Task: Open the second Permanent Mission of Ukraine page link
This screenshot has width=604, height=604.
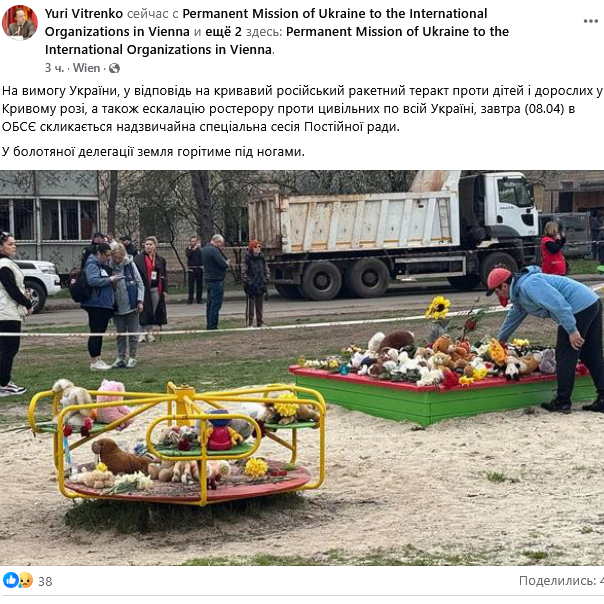Action: pyautogui.click(x=277, y=40)
